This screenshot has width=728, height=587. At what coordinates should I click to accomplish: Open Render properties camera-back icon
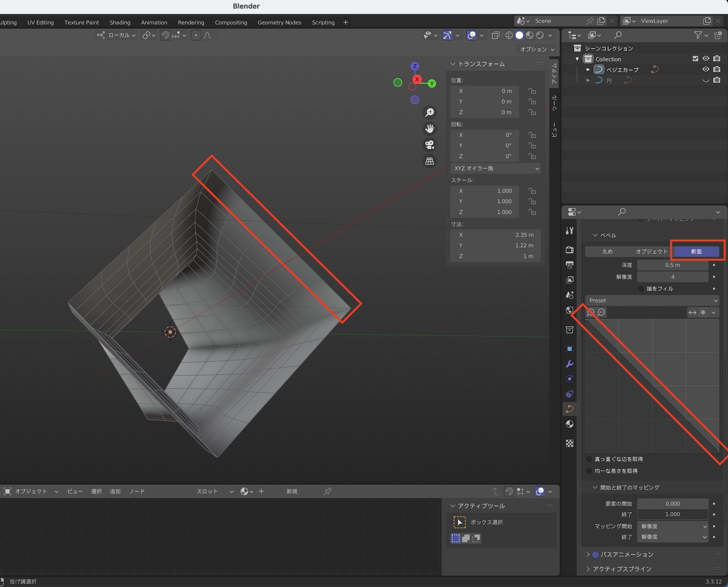click(570, 250)
